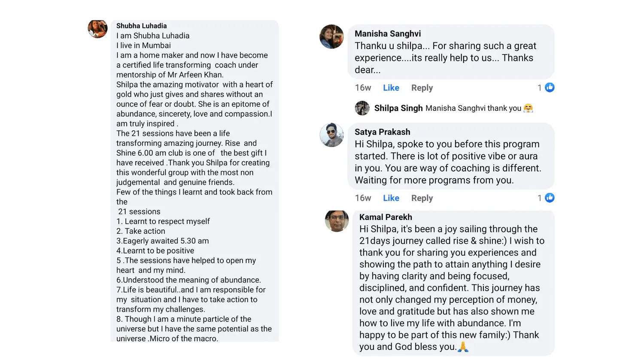The image size is (644, 362).
Task: Open Shilpa Singh's small reply avatar
Action: click(x=362, y=108)
